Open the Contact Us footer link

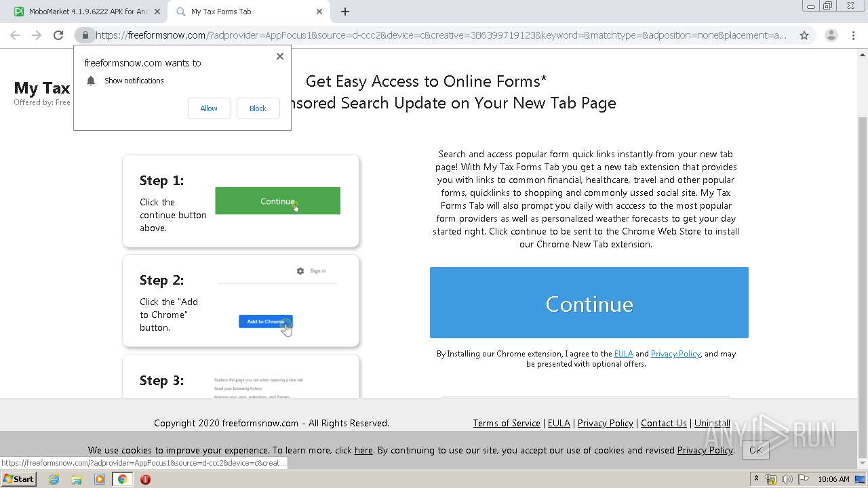pyautogui.click(x=664, y=423)
